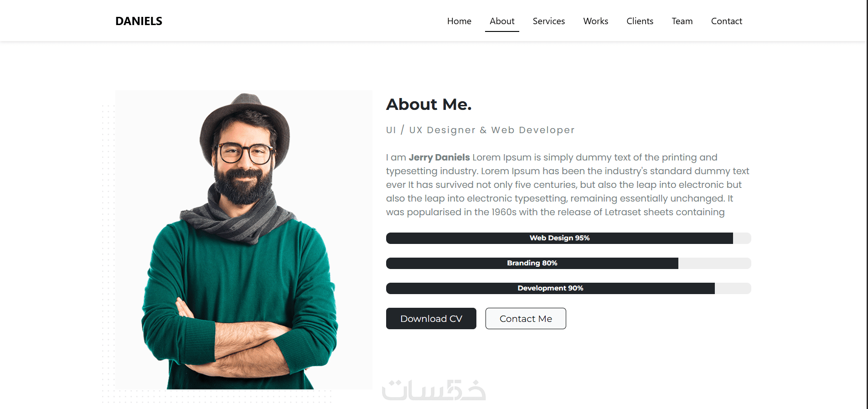868x409 pixels.
Task: Click the UI / UX Designer subtitle
Action: pos(480,130)
